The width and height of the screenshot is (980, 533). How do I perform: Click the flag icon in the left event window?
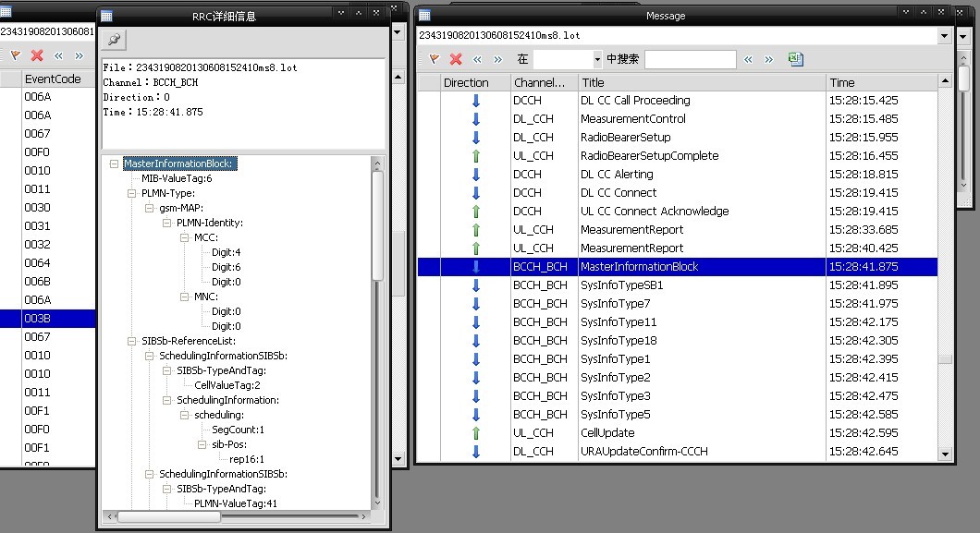17,55
